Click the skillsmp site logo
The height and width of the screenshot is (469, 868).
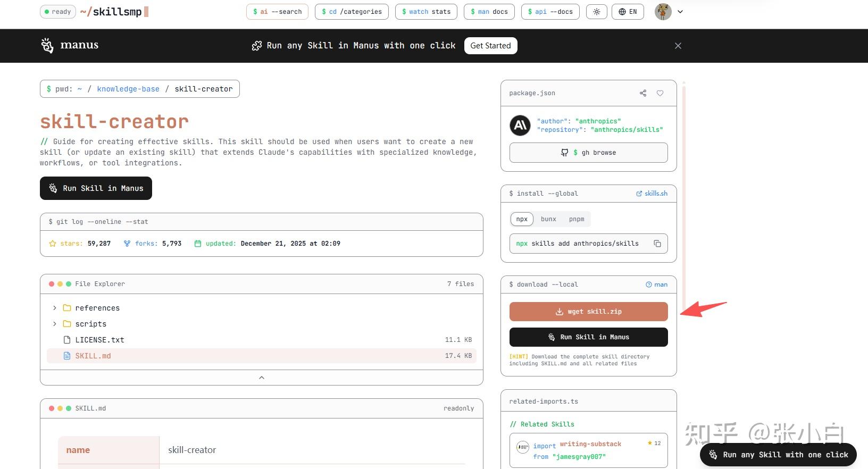(114, 12)
